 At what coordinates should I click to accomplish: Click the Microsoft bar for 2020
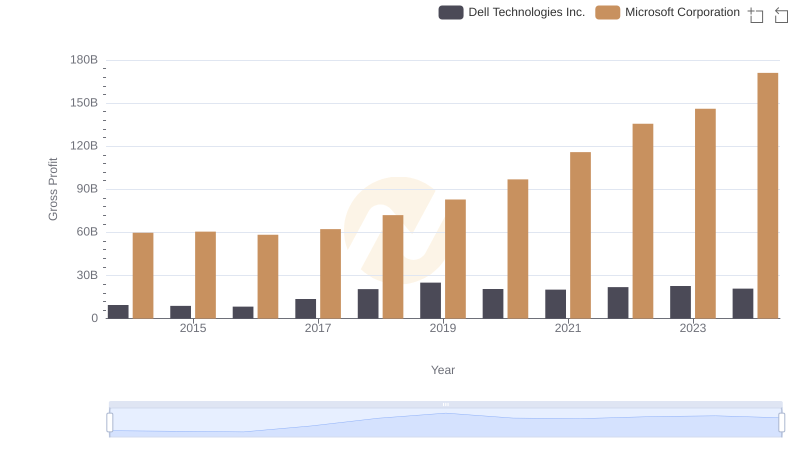click(518, 249)
